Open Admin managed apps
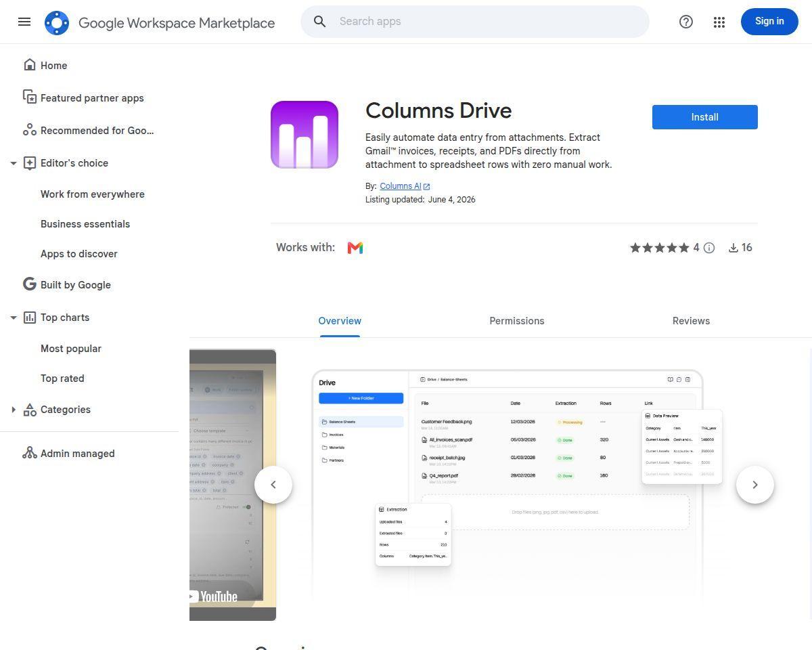The width and height of the screenshot is (812, 650). (x=78, y=454)
